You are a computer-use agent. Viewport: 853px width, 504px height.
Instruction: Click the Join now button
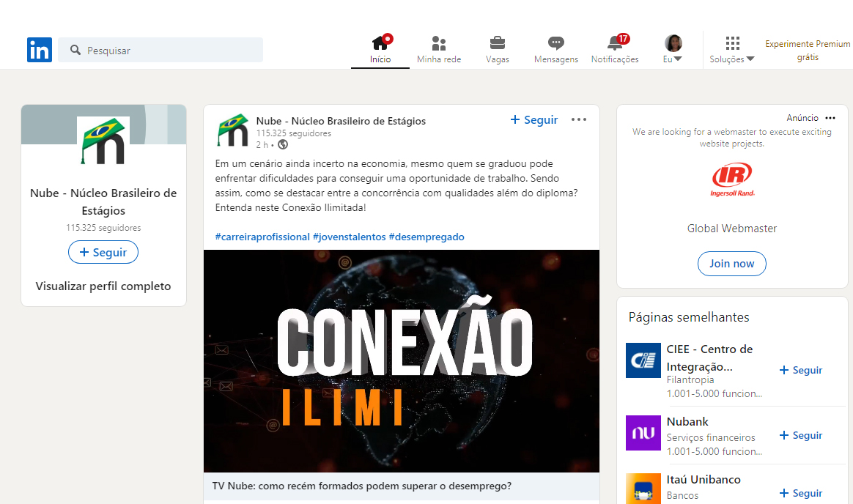coord(731,264)
